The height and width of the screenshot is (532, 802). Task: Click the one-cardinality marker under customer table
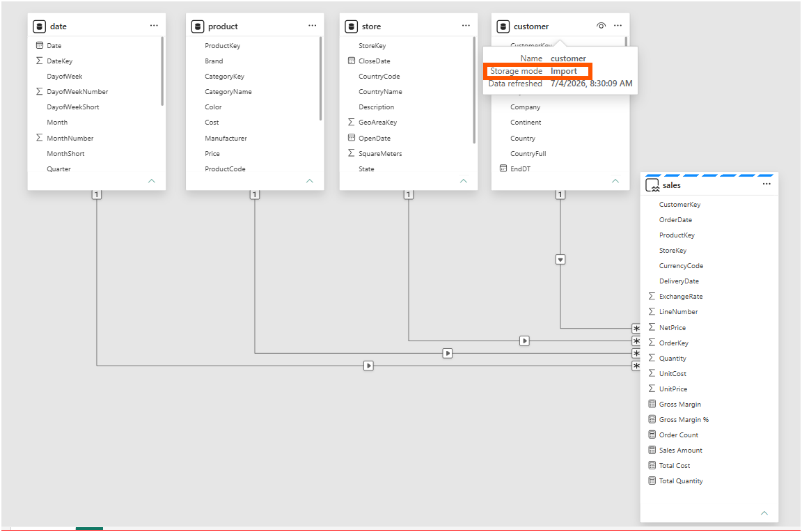(x=560, y=194)
